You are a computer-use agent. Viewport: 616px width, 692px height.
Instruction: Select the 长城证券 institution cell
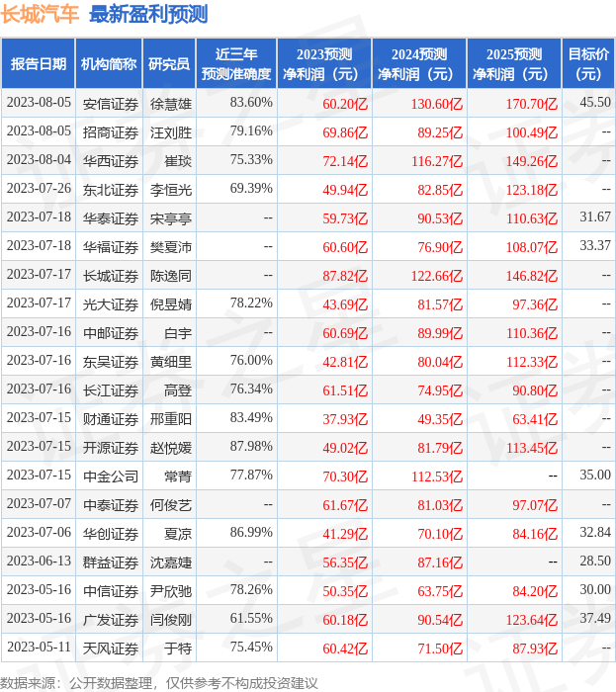coord(111,276)
